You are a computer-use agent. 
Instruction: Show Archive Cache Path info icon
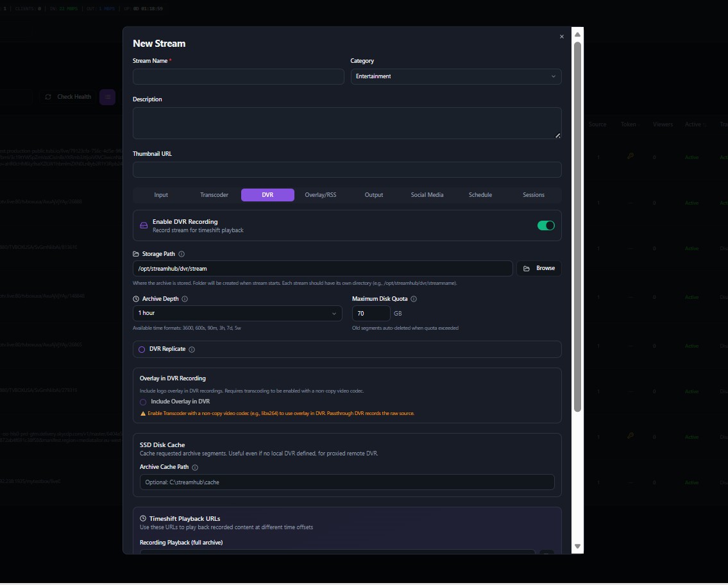pos(195,468)
